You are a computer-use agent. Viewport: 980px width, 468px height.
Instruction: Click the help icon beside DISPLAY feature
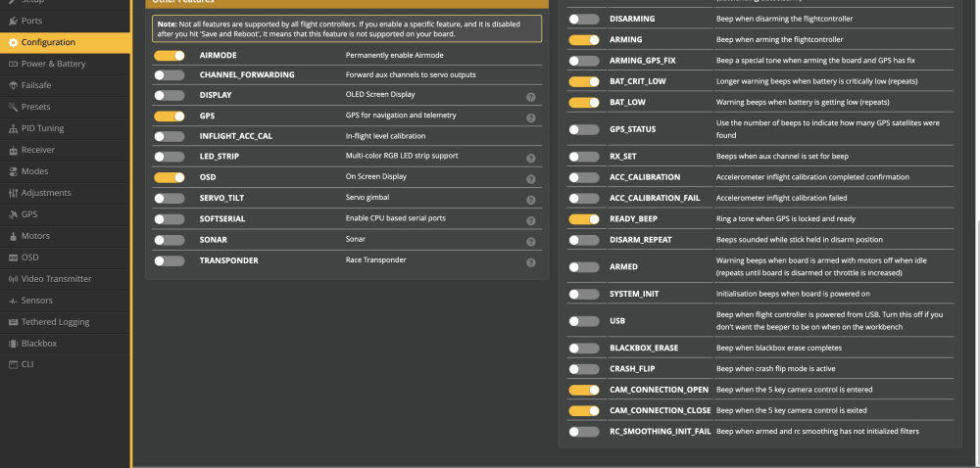pos(530,97)
